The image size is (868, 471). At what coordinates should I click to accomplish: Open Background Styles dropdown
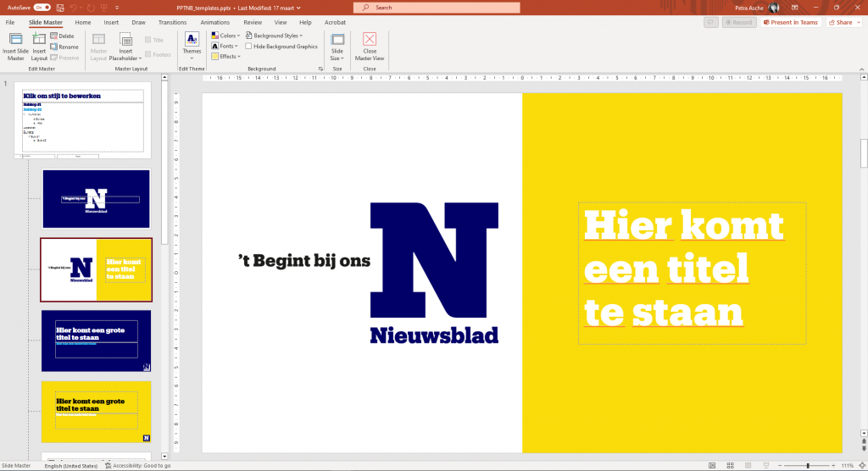[x=274, y=36]
